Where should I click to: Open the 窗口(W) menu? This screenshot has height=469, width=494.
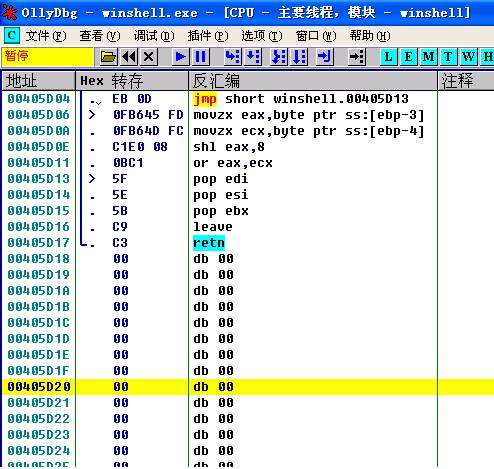pos(316,36)
